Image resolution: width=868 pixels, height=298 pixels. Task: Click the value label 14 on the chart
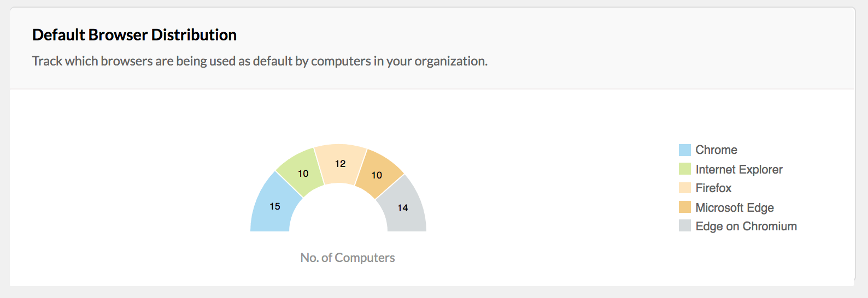402,208
